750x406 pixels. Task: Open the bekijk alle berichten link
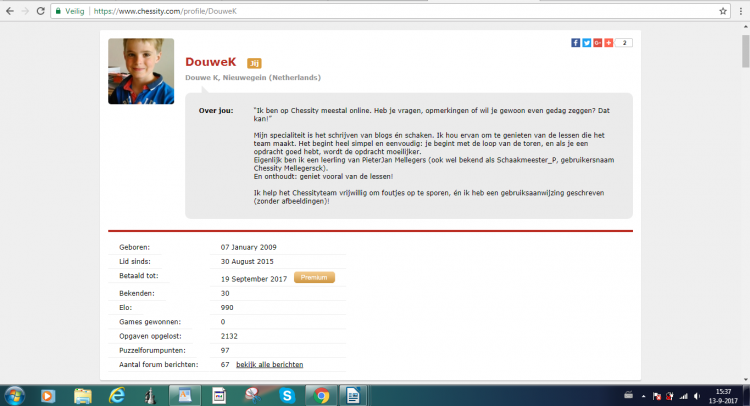click(x=270, y=364)
